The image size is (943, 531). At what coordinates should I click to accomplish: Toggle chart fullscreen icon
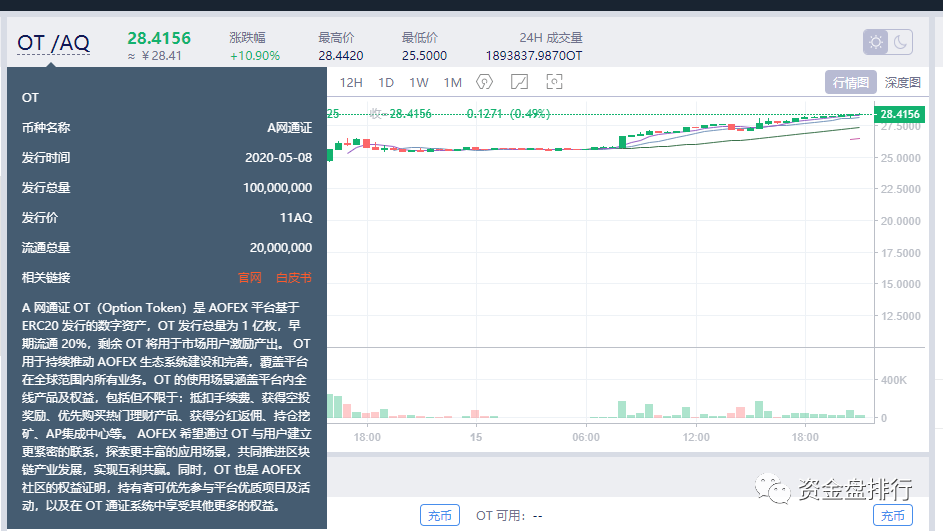pyautogui.click(x=554, y=82)
